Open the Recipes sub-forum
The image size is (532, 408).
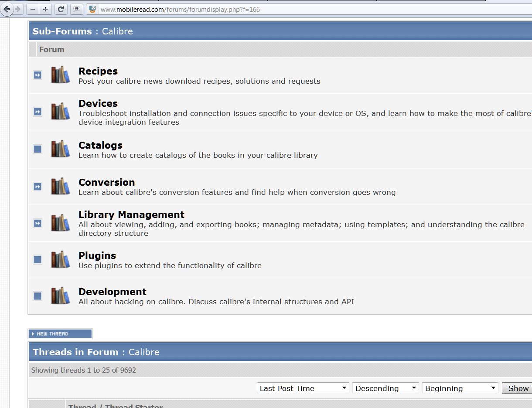tap(98, 71)
